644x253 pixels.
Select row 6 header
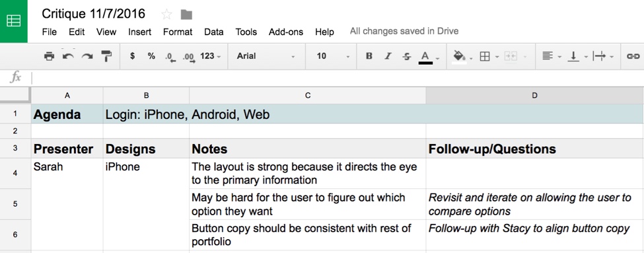15,235
